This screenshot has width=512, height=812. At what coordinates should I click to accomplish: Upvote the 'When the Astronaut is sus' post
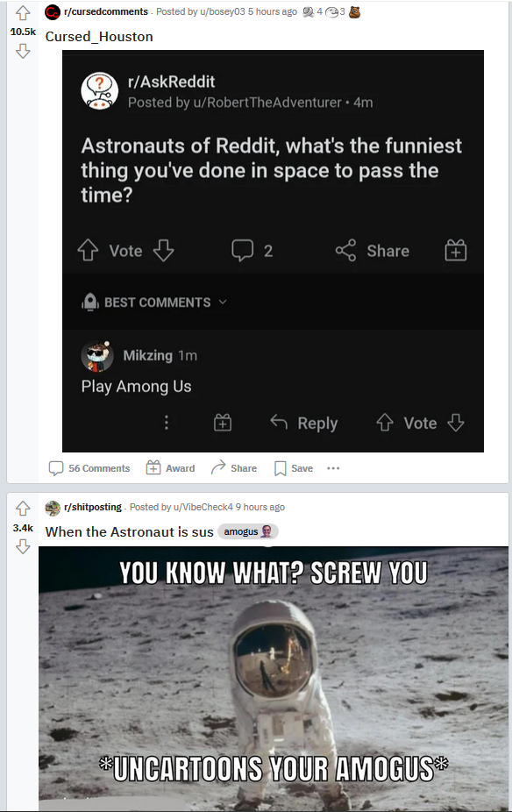pyautogui.click(x=23, y=509)
